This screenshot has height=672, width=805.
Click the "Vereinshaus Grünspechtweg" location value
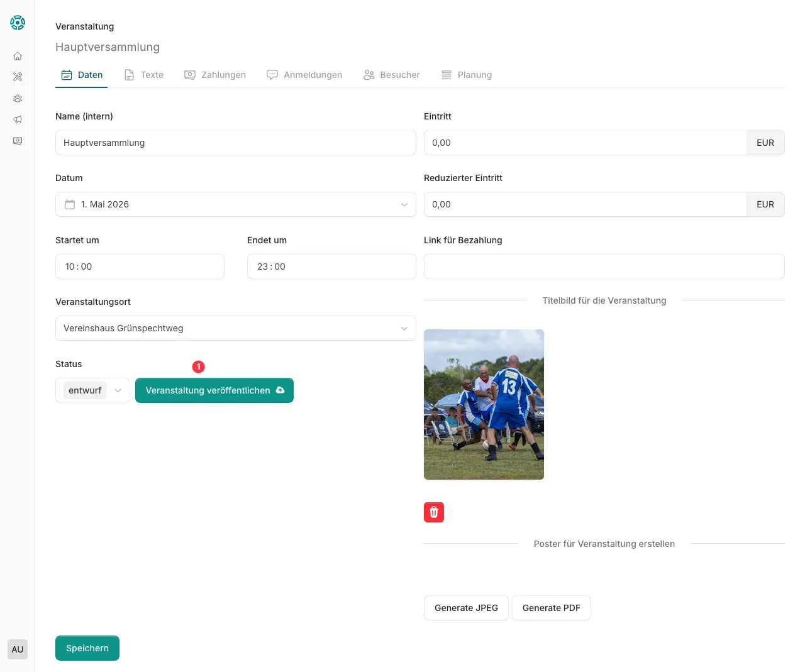point(123,328)
